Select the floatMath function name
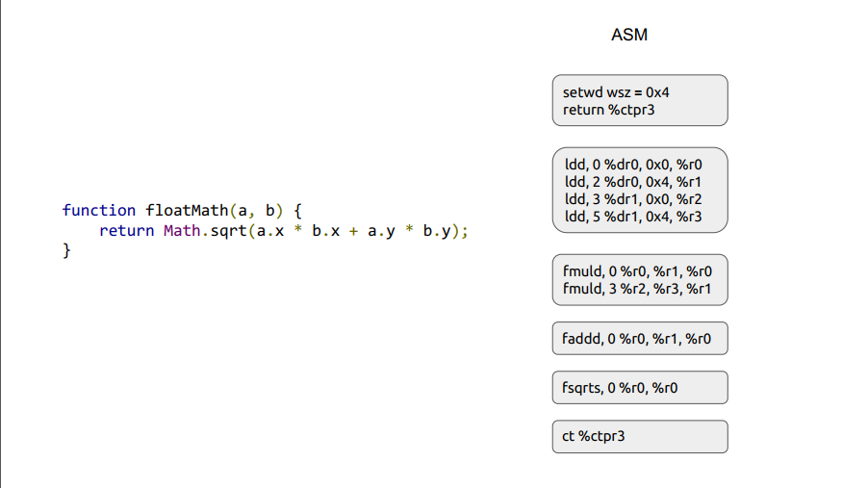Screen dimensions: 868x488 tap(187, 210)
